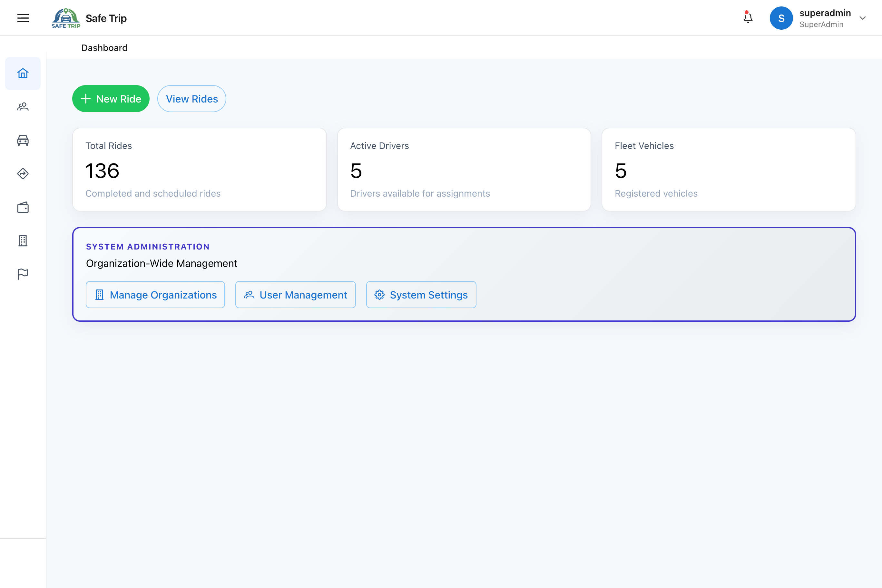Screen dimensions: 882x588
Task: Click the Active Drivers card title
Action: coord(379,145)
